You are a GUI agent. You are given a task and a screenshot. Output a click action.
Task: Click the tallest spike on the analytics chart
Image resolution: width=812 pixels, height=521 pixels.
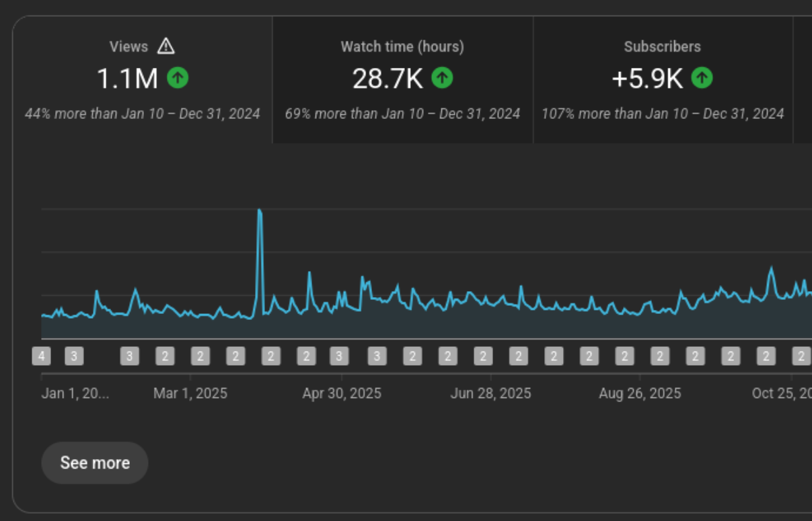pyautogui.click(x=260, y=212)
